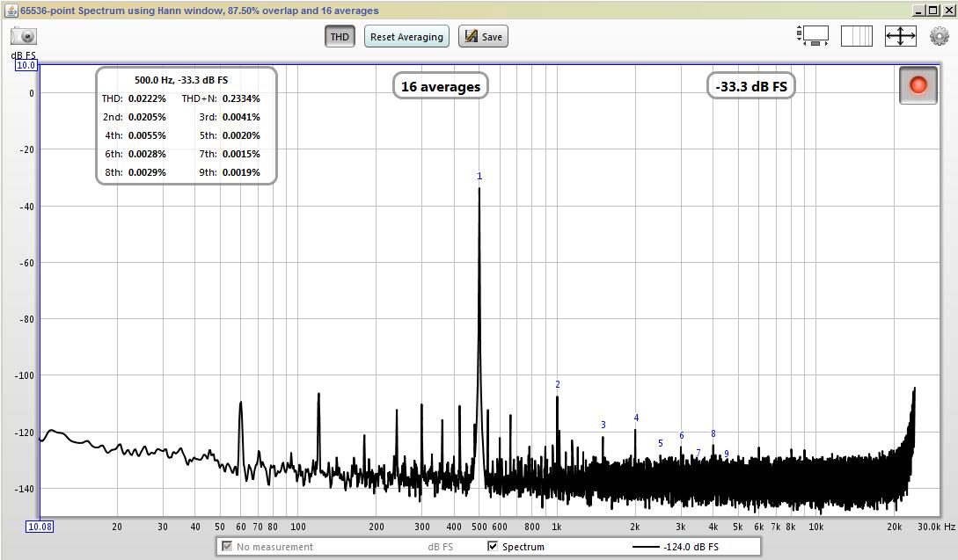Toggle the Spectrum trace checkbox
Image resolution: width=958 pixels, height=560 pixels.
coord(493,546)
